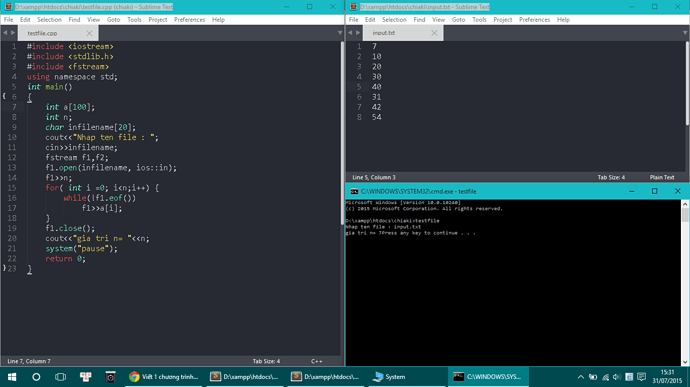The width and height of the screenshot is (690, 387).
Task: Open Find menu in testfile.cpp window
Action: [74, 20]
